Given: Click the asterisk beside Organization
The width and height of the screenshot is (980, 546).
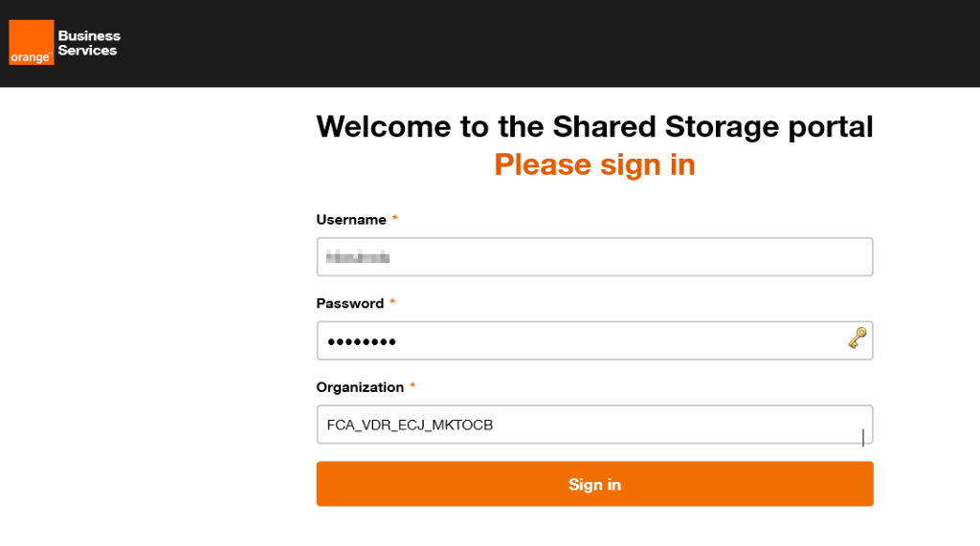Looking at the screenshot, I should pyautogui.click(x=412, y=385).
